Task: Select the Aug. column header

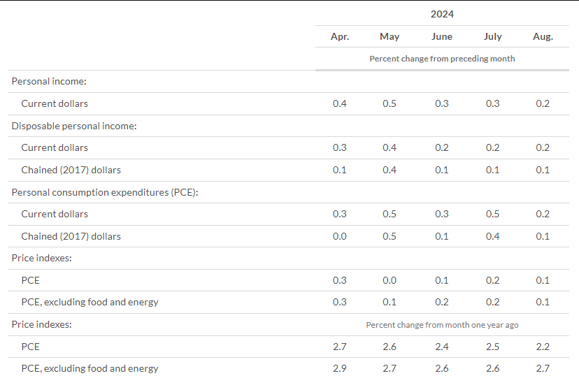Action: 543,36
